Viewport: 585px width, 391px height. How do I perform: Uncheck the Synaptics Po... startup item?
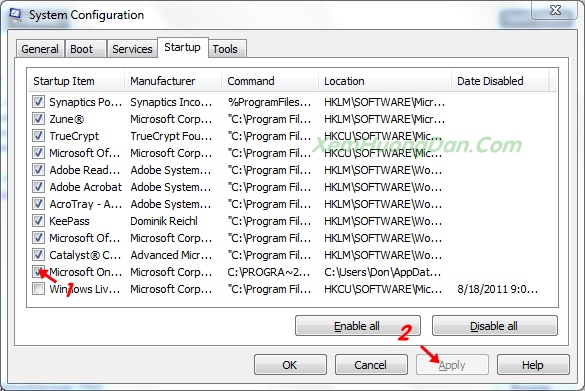(x=38, y=101)
